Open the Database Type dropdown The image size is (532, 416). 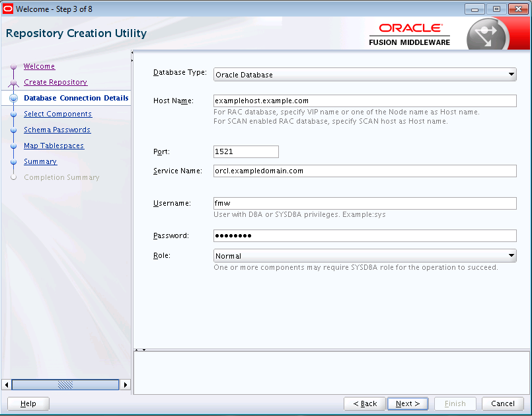365,74
